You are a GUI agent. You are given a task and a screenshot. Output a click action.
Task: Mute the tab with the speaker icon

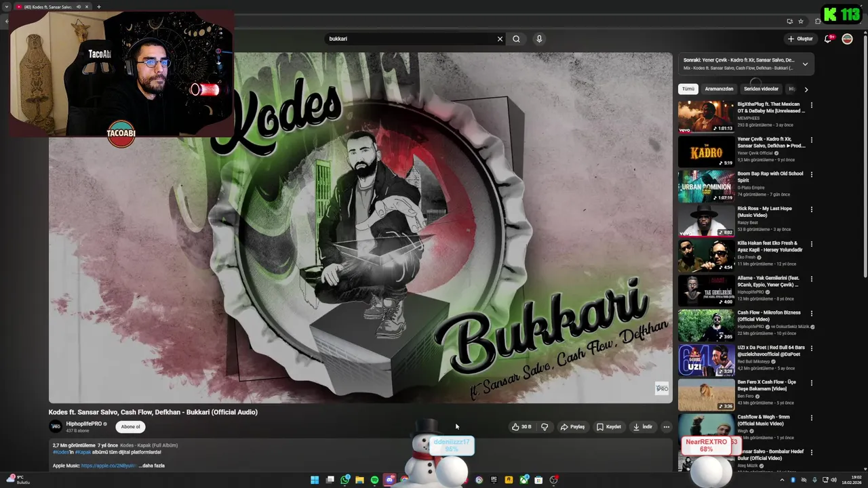(78, 7)
